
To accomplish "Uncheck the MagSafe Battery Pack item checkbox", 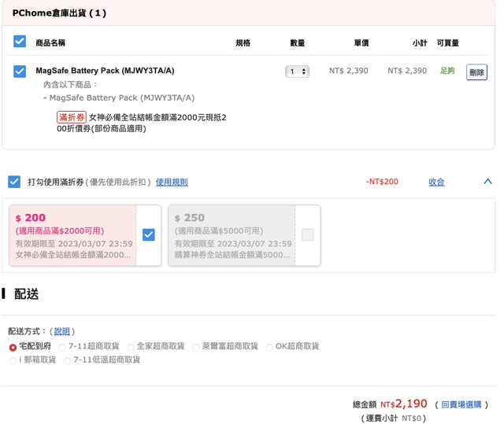I will coord(20,72).
